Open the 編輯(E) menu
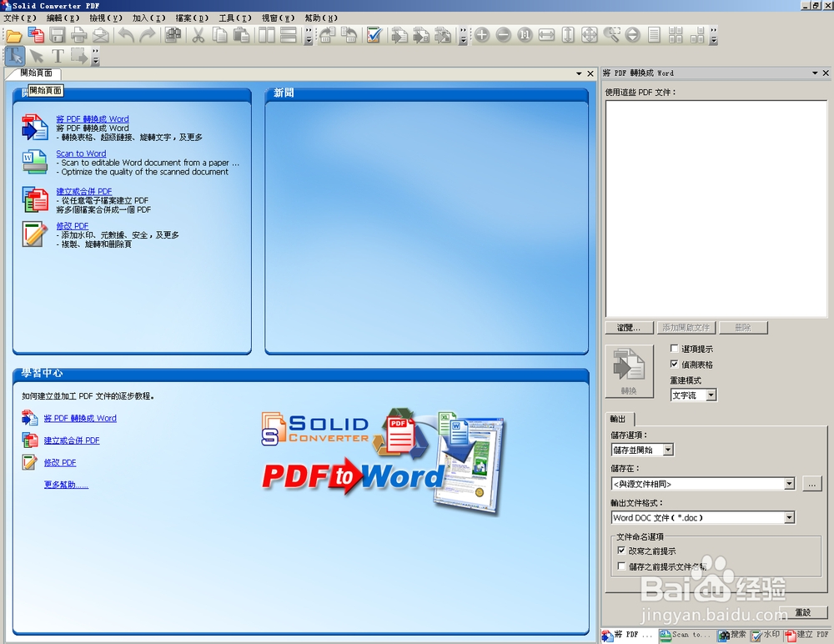The height and width of the screenshot is (644, 834). [x=63, y=18]
